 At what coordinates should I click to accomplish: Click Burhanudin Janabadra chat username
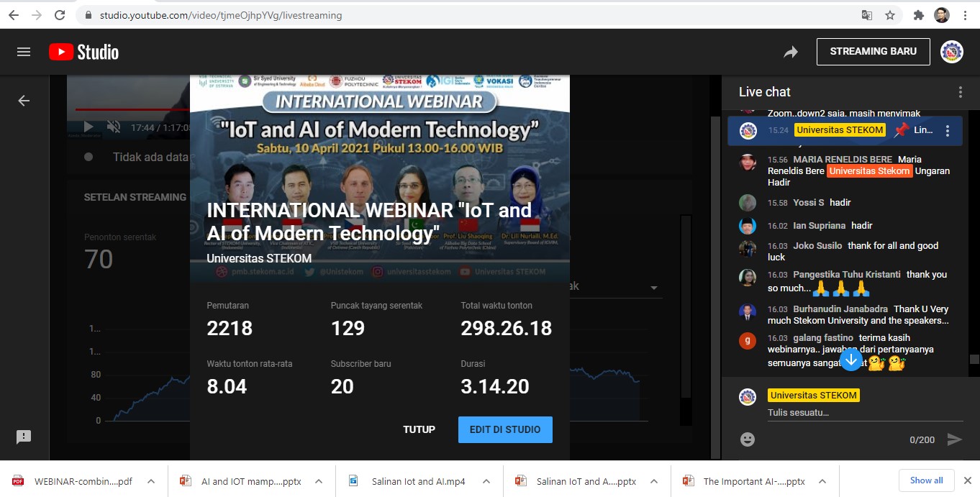tap(840, 309)
